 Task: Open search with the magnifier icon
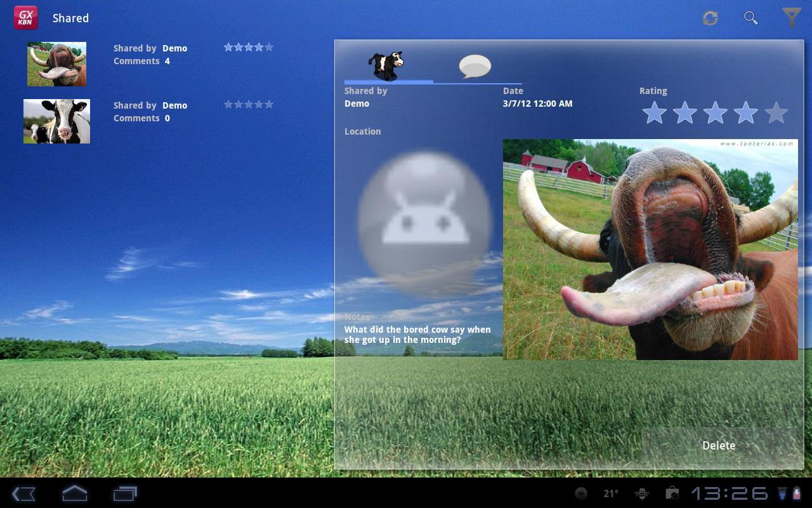(750, 18)
